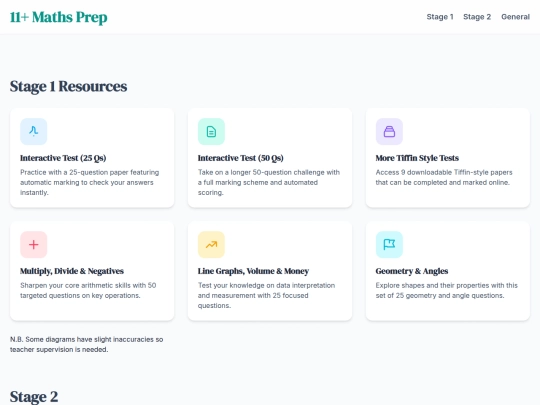Open Line Graphs, Volume & Money title
This screenshot has width=540, height=405.
click(x=253, y=271)
